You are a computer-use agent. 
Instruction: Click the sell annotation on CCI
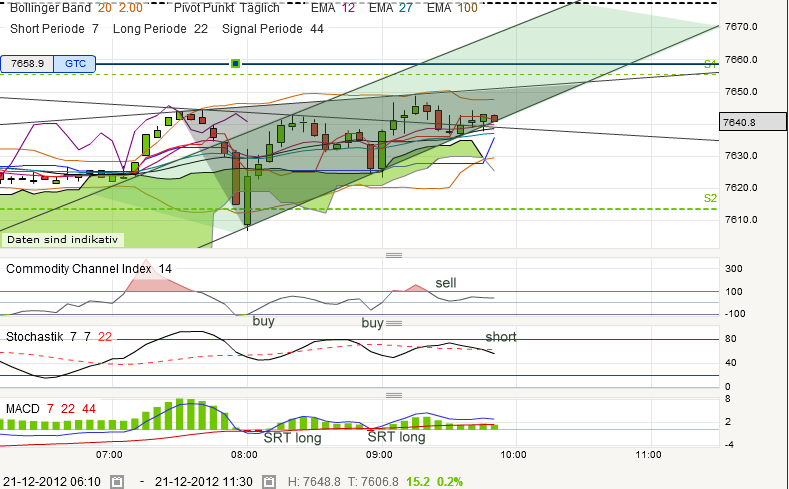(x=446, y=283)
